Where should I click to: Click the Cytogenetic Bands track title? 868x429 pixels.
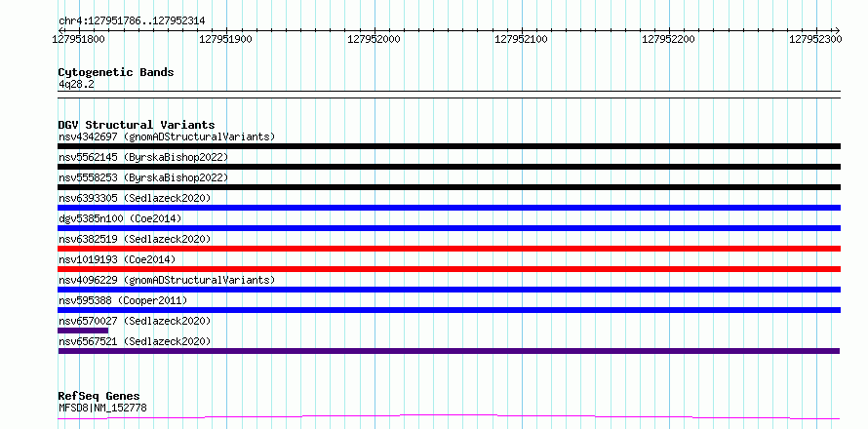tap(116, 72)
